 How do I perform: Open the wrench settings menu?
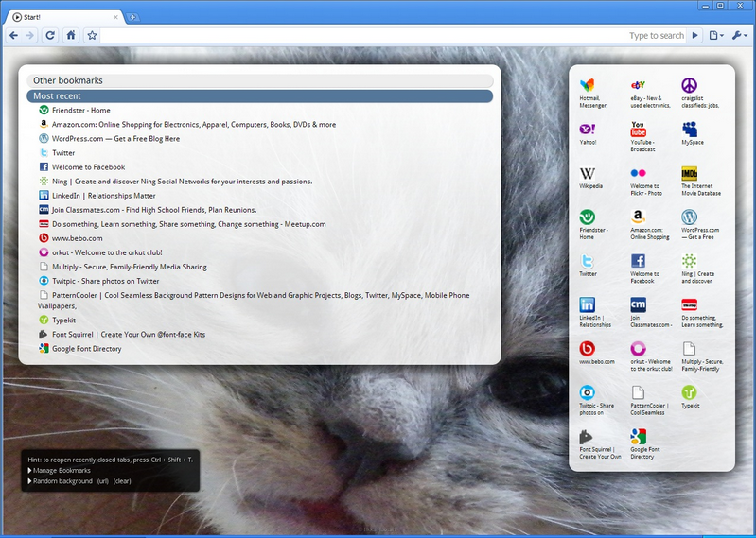click(x=740, y=35)
